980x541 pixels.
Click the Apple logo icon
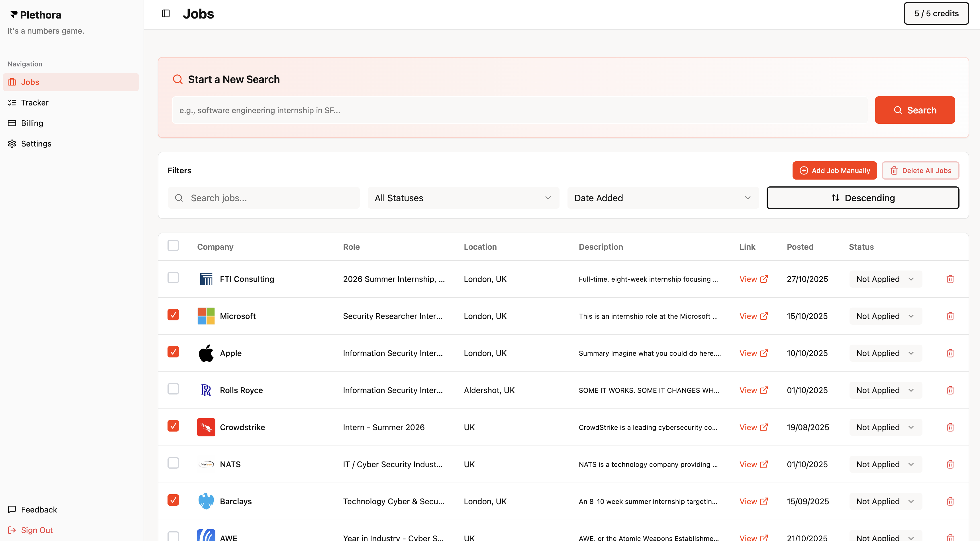tap(206, 353)
